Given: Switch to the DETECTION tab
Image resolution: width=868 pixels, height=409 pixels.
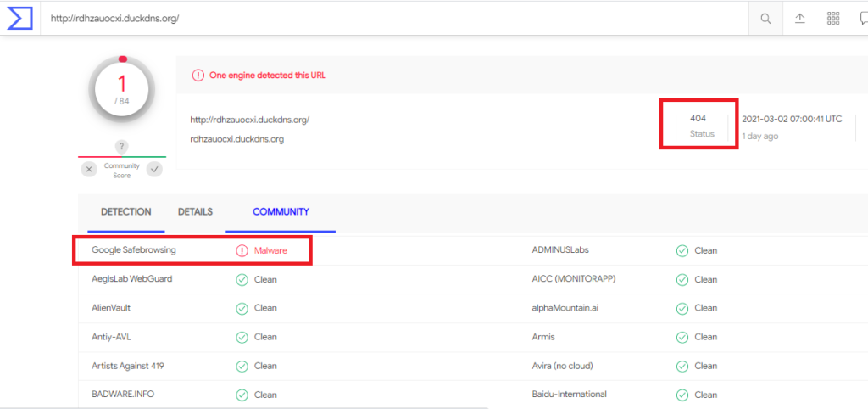Looking at the screenshot, I should coord(125,211).
